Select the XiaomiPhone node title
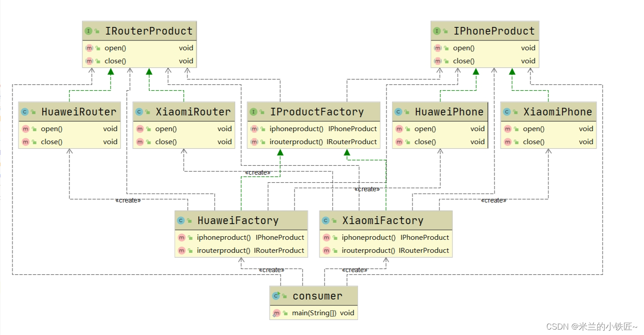 coord(557,112)
